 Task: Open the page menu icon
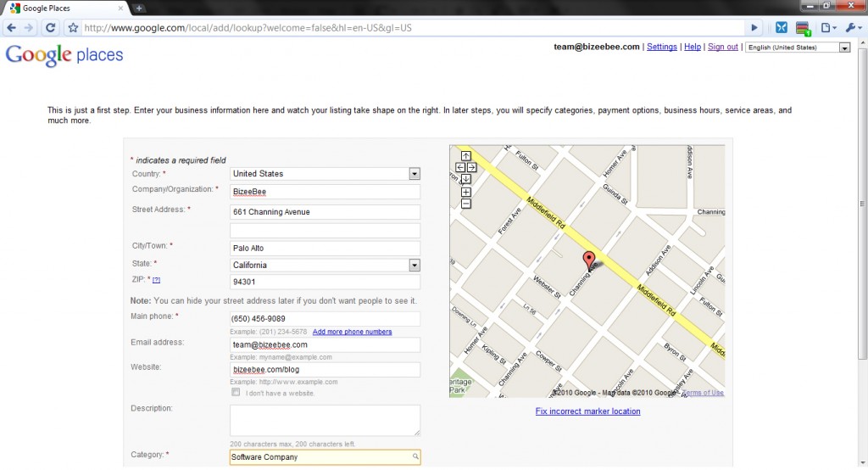[x=828, y=28]
